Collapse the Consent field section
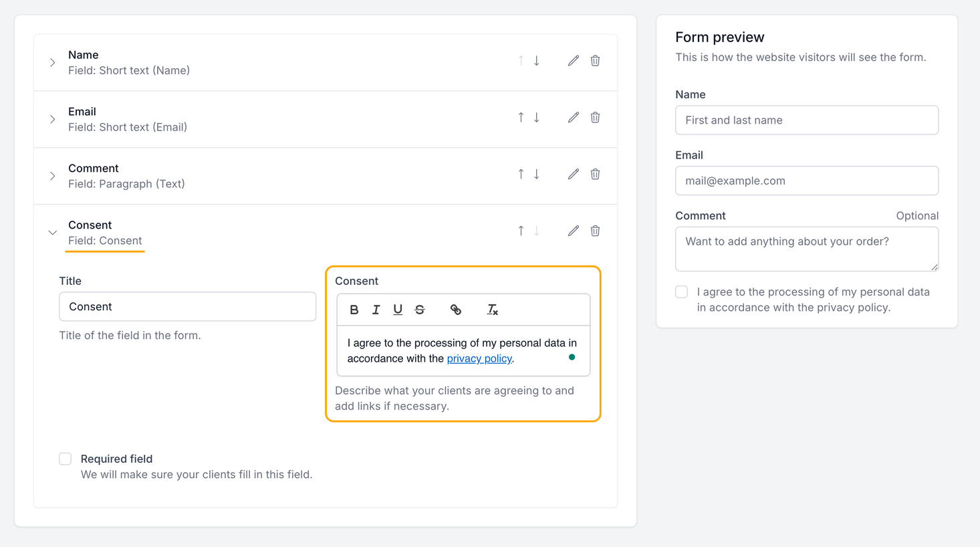Screen dimensions: 980x547 click(x=53, y=233)
